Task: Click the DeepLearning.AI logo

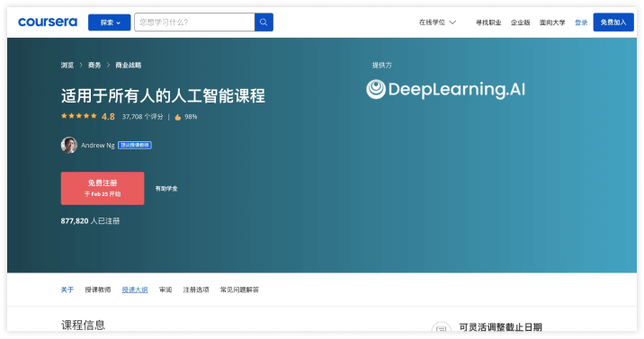Action: pos(445,89)
